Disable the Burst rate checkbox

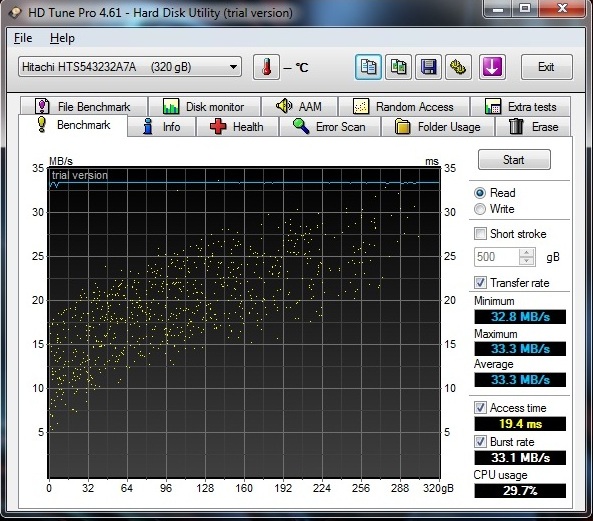coord(480,442)
